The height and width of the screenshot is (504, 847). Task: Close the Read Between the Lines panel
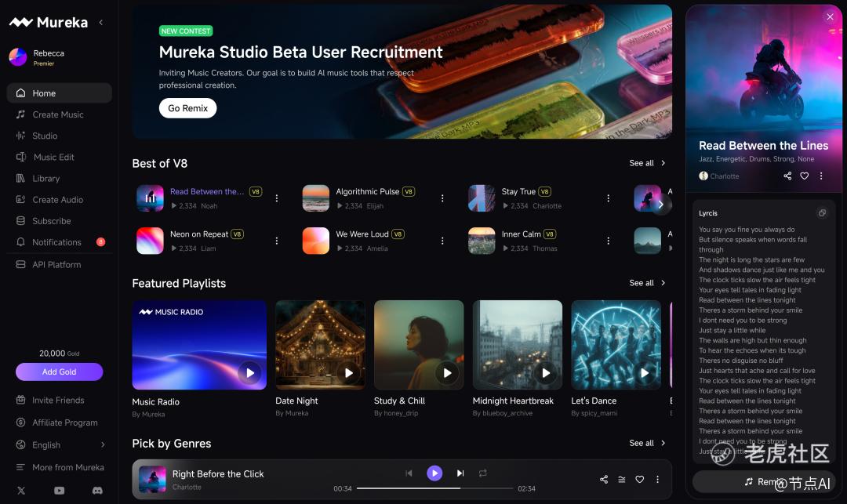(831, 16)
